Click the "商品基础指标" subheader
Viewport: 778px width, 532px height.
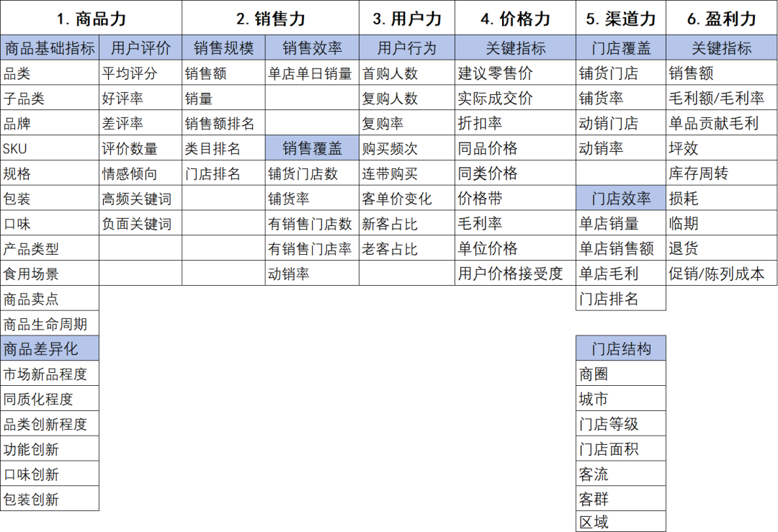point(50,48)
